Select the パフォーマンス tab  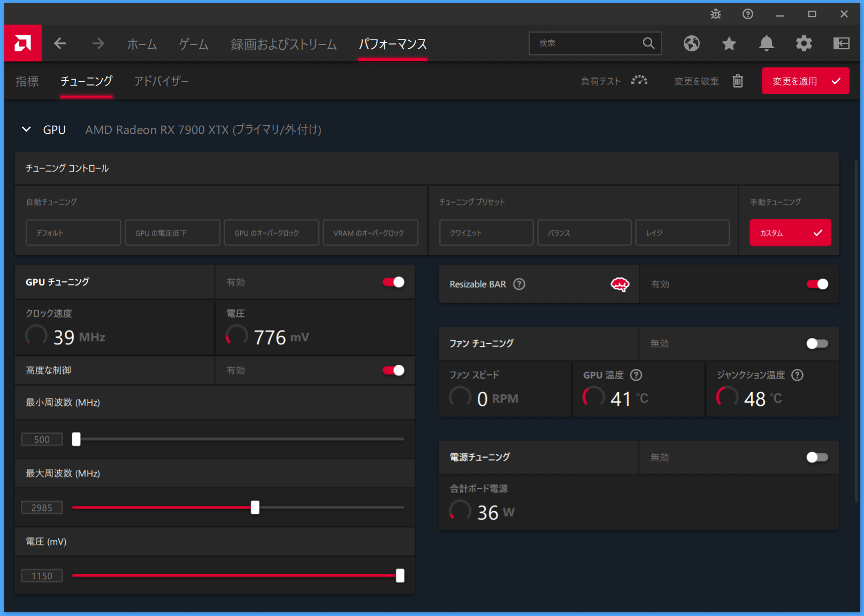[393, 44]
